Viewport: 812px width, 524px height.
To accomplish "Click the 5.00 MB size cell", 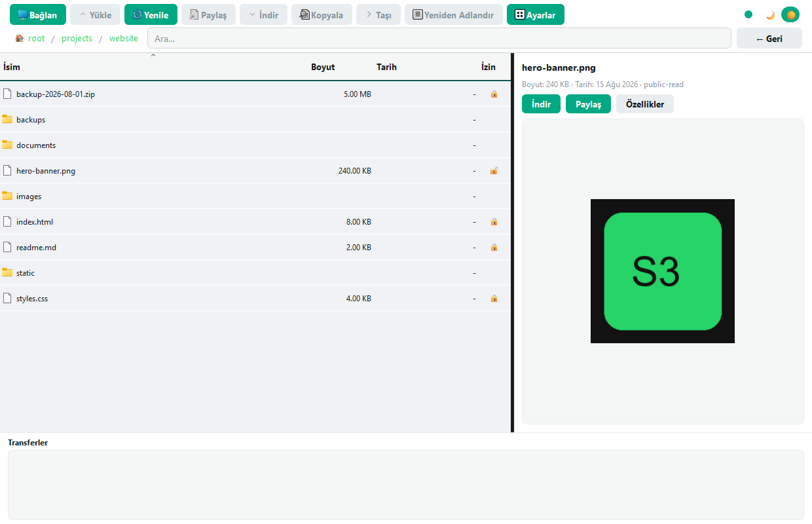I will click(358, 94).
